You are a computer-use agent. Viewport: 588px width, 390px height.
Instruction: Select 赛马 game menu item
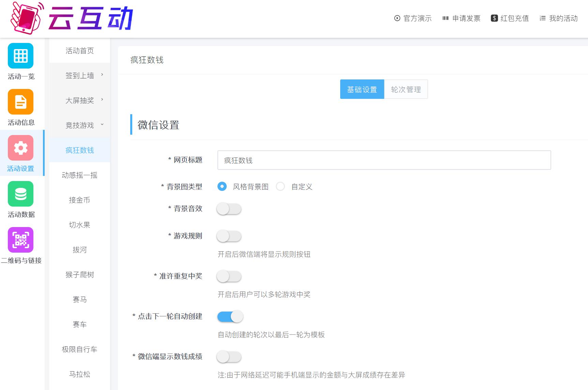[x=80, y=300]
